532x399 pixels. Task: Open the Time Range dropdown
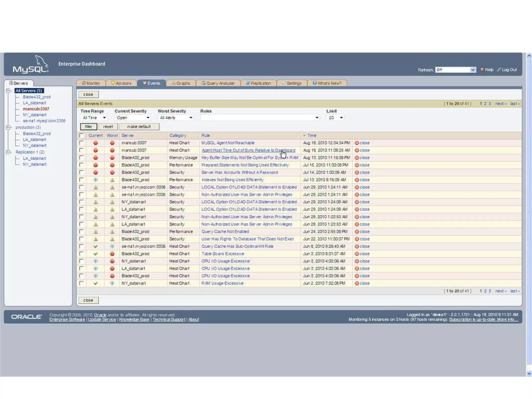(94, 118)
